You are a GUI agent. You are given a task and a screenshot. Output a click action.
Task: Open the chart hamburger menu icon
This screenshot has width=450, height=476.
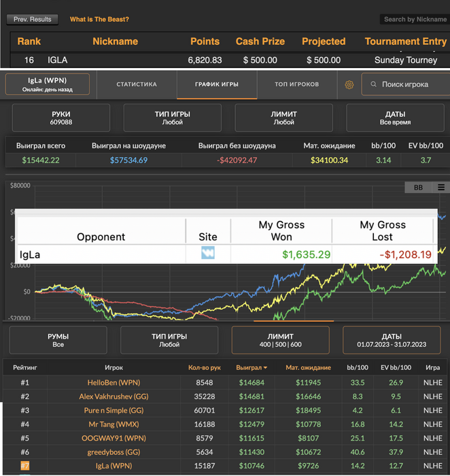[441, 187]
